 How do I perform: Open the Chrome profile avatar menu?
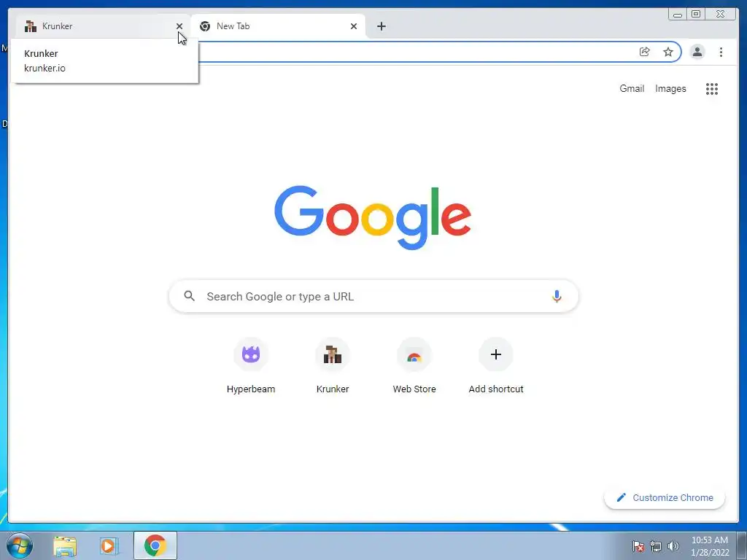tap(697, 52)
